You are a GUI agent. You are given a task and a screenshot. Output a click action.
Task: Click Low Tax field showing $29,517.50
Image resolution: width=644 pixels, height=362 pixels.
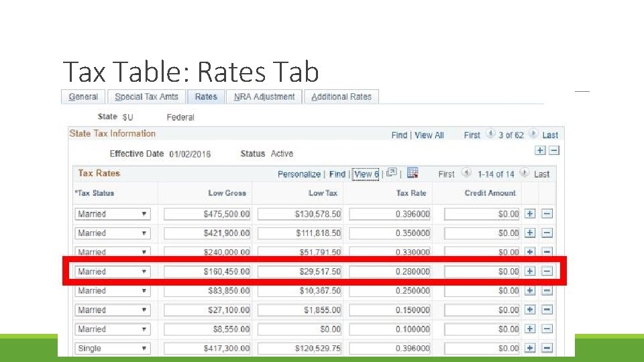(299, 271)
